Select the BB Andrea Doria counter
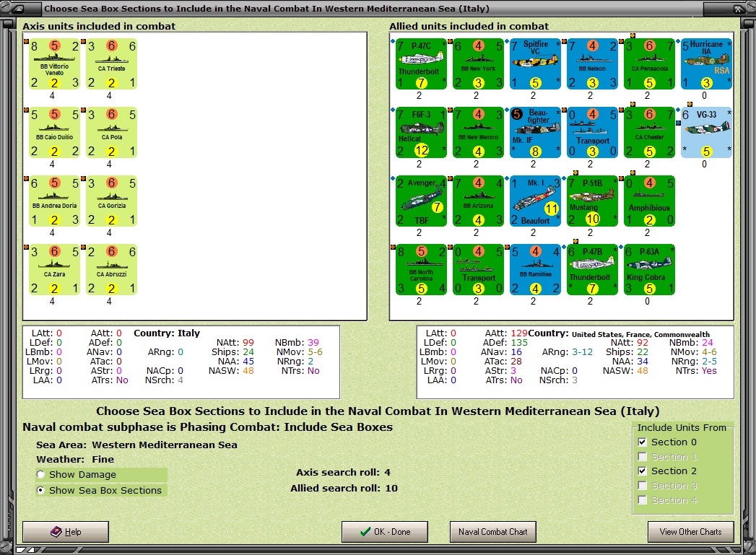756x555 pixels. point(54,201)
